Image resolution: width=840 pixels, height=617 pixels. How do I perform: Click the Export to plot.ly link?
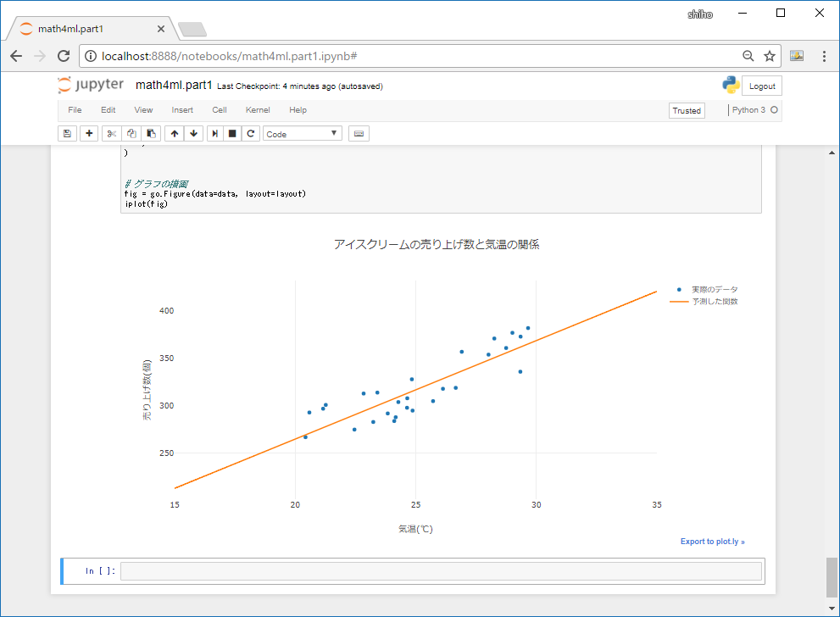713,542
